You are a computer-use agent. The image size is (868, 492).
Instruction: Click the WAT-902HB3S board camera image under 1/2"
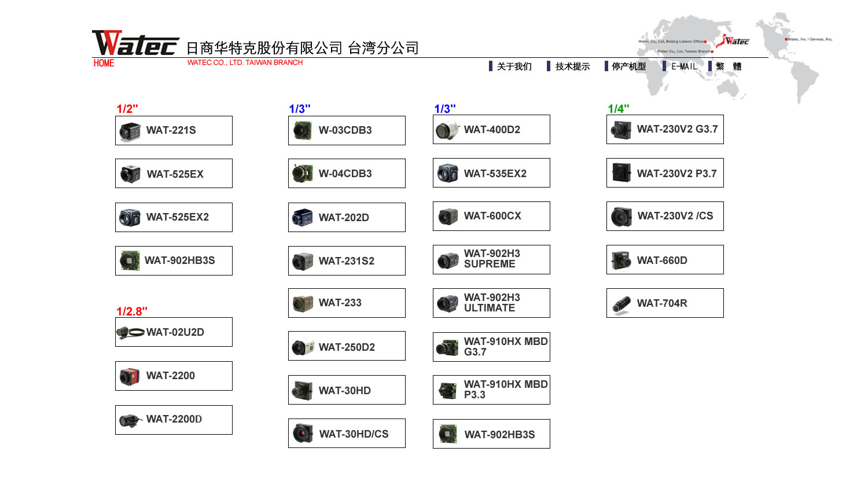click(130, 260)
